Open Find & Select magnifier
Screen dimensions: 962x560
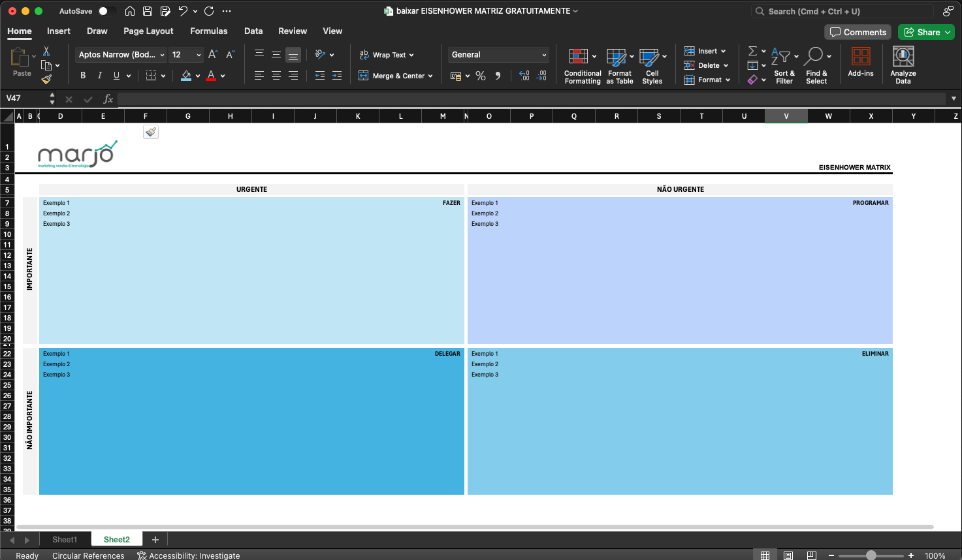816,66
